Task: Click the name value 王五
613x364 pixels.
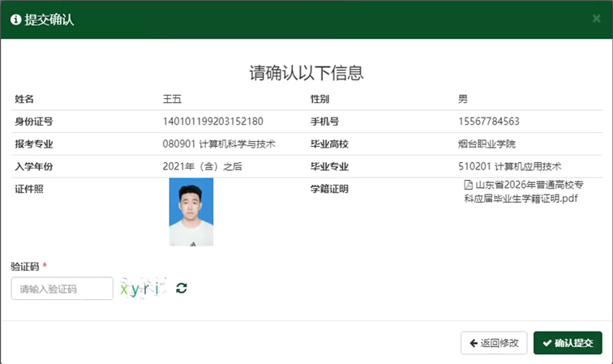Action: pos(173,100)
